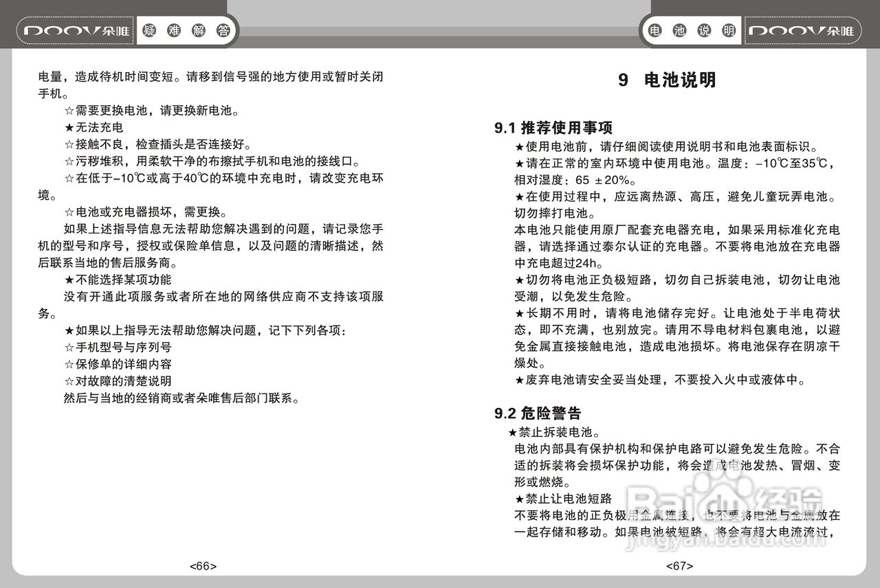Select the 难 circular badge icon
Image resolution: width=880 pixels, height=588 pixels.
click(x=175, y=30)
